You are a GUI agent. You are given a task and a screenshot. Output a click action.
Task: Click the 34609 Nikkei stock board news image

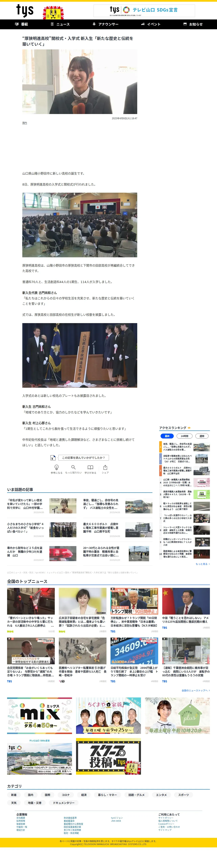[x=134, y=651]
